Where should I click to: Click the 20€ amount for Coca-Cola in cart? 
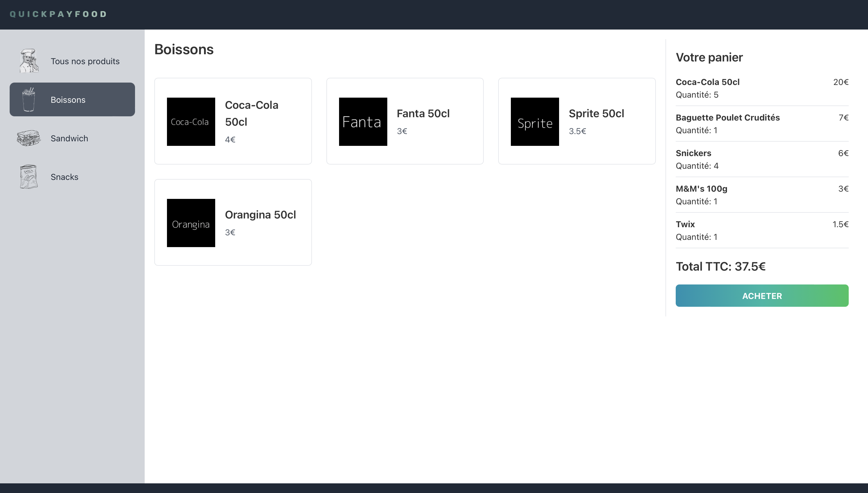(841, 82)
